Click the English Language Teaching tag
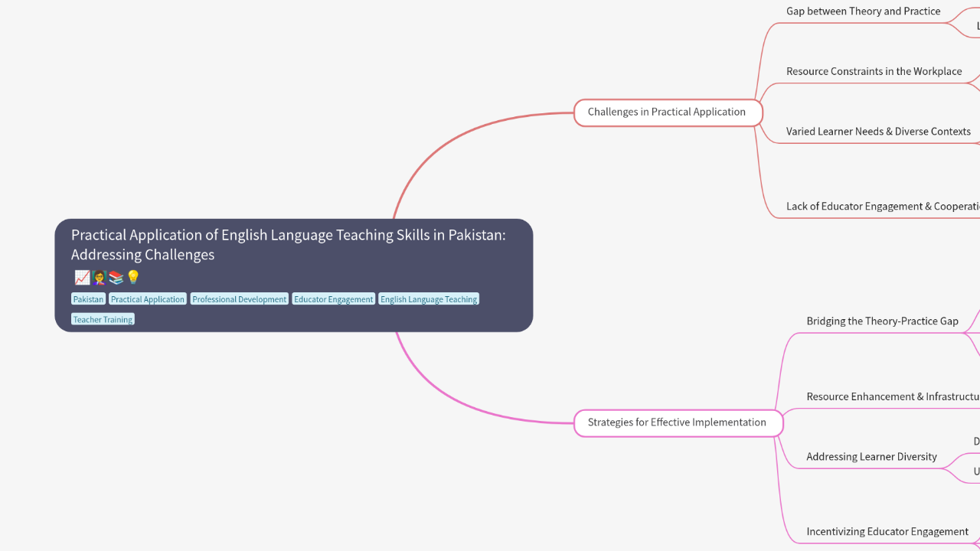This screenshot has height=551, width=980. tap(429, 299)
